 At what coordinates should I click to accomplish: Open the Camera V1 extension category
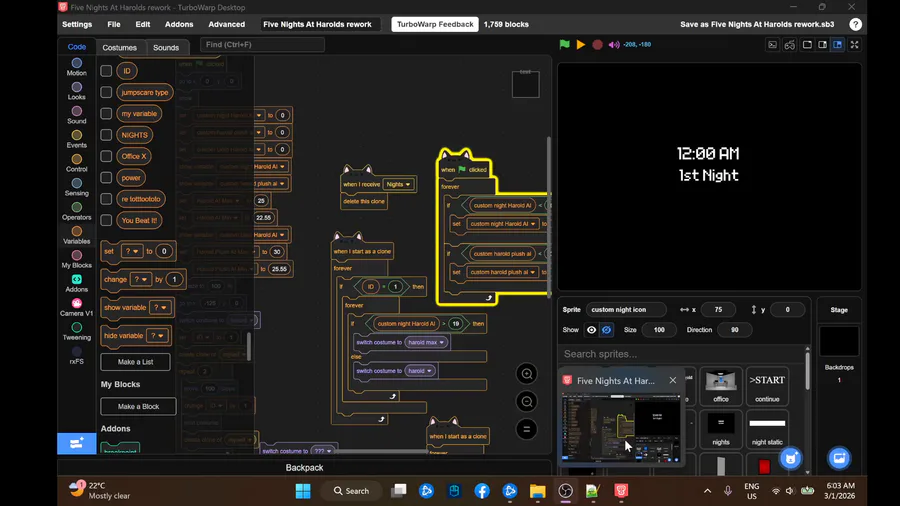pyautogui.click(x=76, y=308)
